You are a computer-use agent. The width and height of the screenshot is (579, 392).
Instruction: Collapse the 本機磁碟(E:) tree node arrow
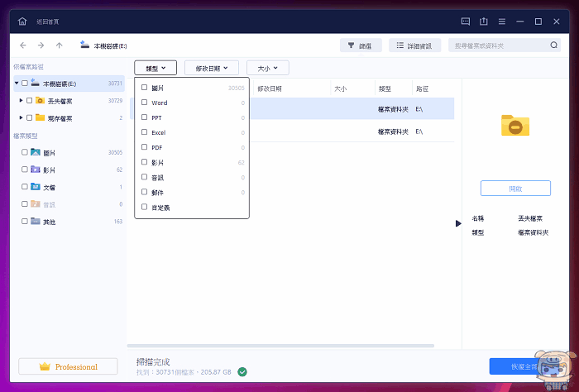(x=17, y=84)
